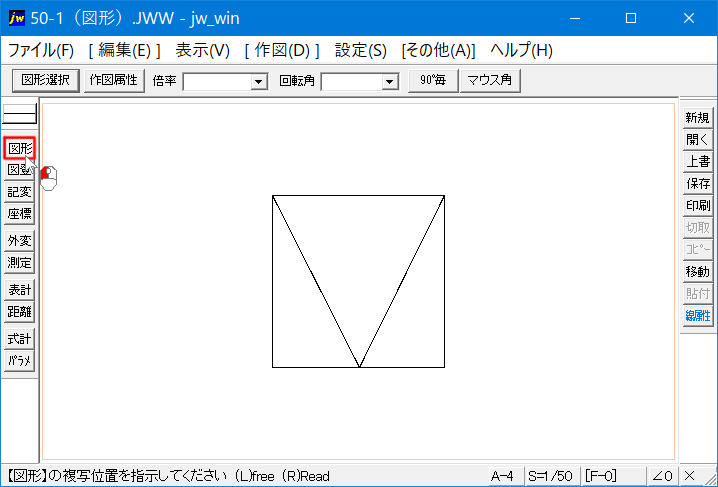Screen dimensions: 718x487
Task: Click 印刷 to print
Action: 697,206
